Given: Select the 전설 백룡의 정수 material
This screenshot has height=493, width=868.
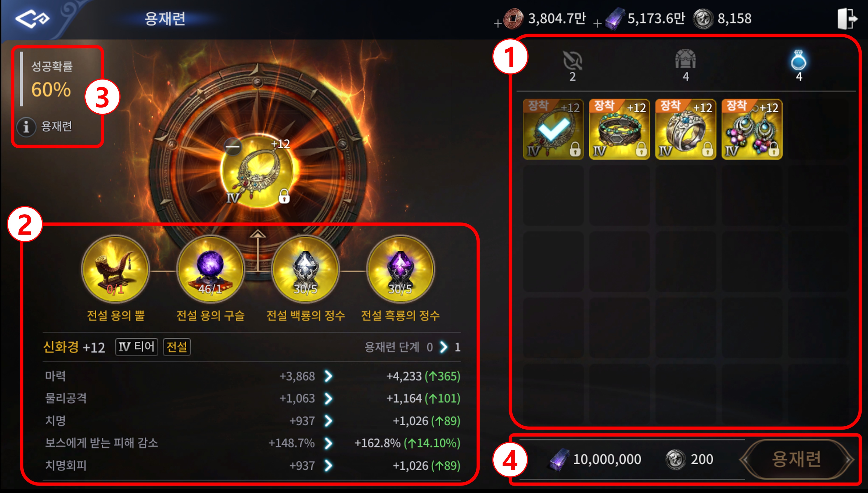Looking at the screenshot, I should click(x=306, y=269).
